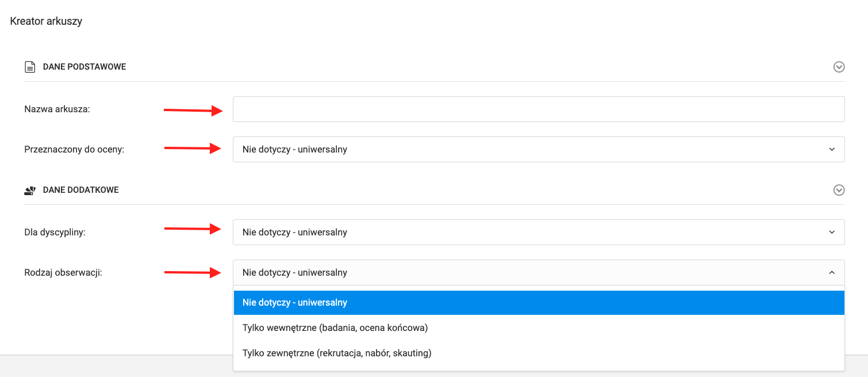
Task: Click the DANE DODATKOWE section heading text
Action: click(81, 190)
